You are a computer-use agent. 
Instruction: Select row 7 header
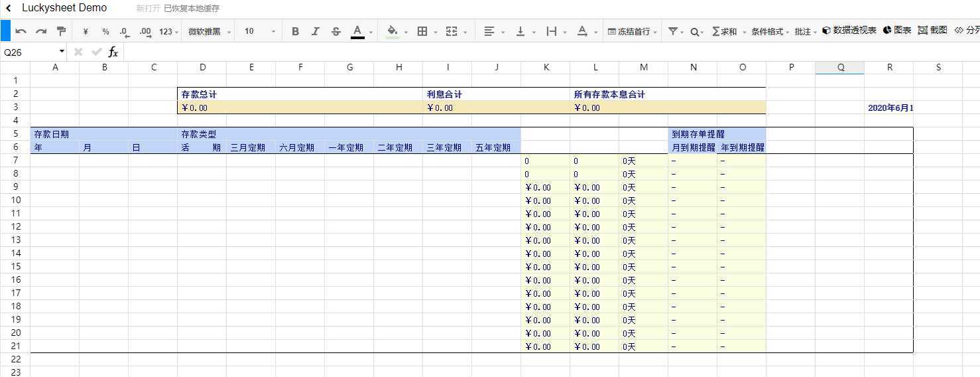[x=15, y=160]
